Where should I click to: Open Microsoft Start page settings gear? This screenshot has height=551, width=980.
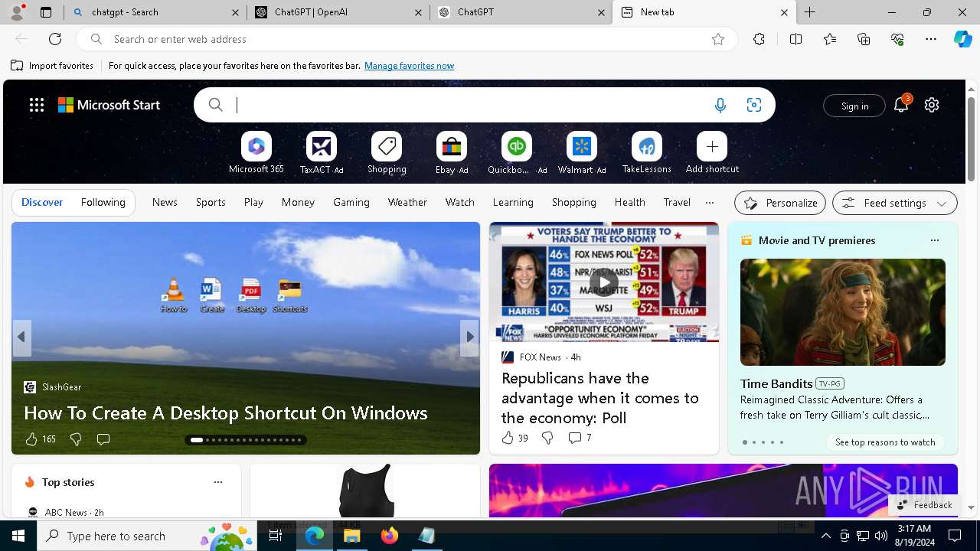click(x=932, y=106)
